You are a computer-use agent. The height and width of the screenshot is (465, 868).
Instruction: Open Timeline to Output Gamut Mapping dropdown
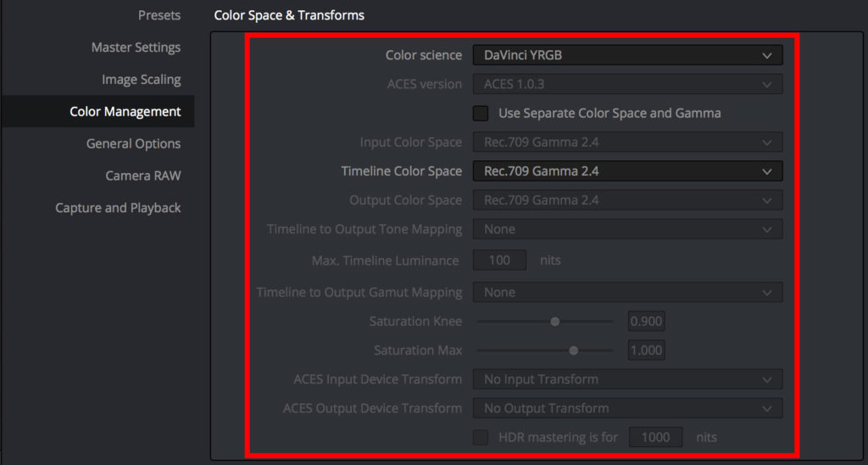point(628,292)
